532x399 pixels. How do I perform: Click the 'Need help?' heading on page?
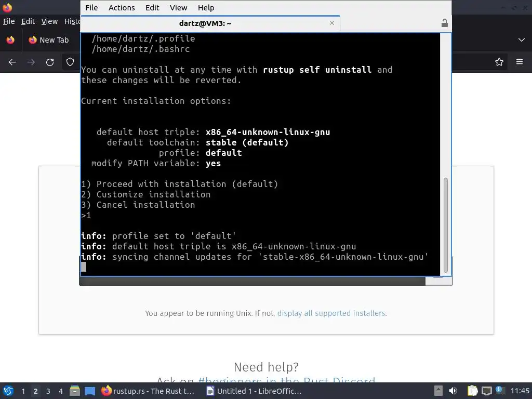click(x=266, y=367)
